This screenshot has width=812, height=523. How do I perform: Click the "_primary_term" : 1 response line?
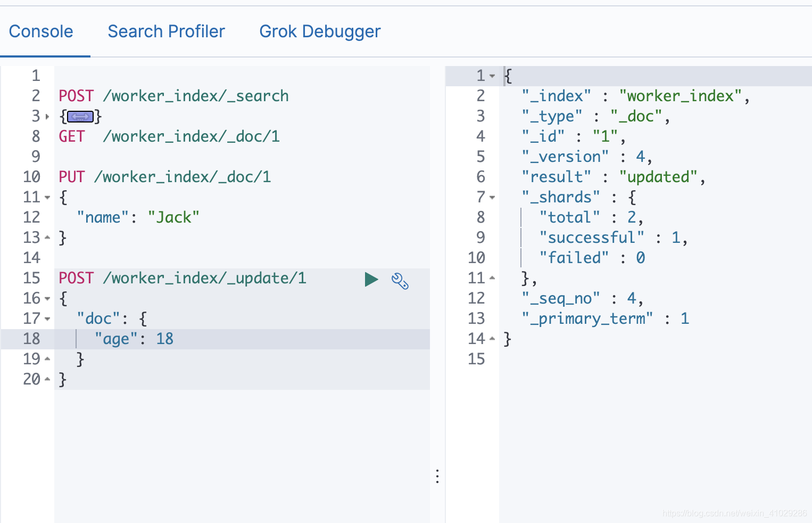coord(606,318)
